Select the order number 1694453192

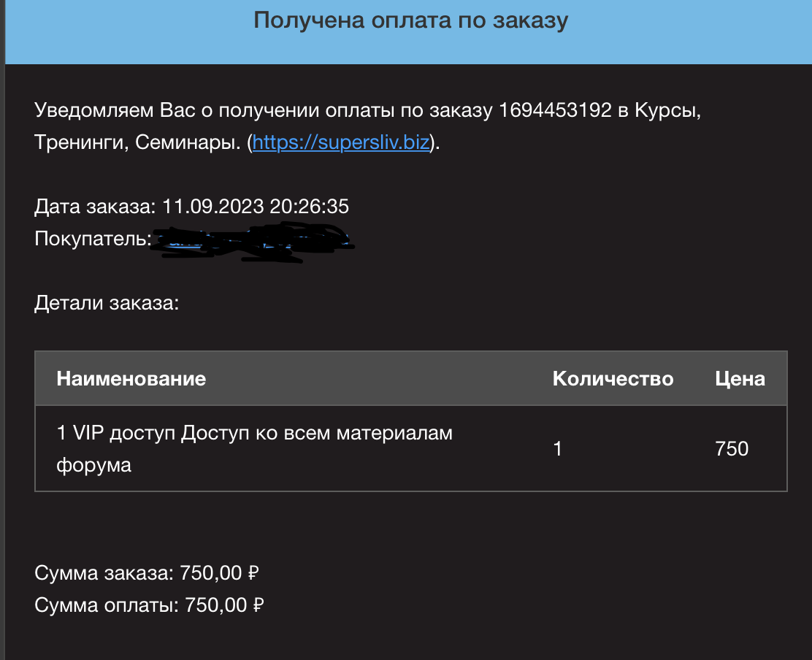pos(555,110)
